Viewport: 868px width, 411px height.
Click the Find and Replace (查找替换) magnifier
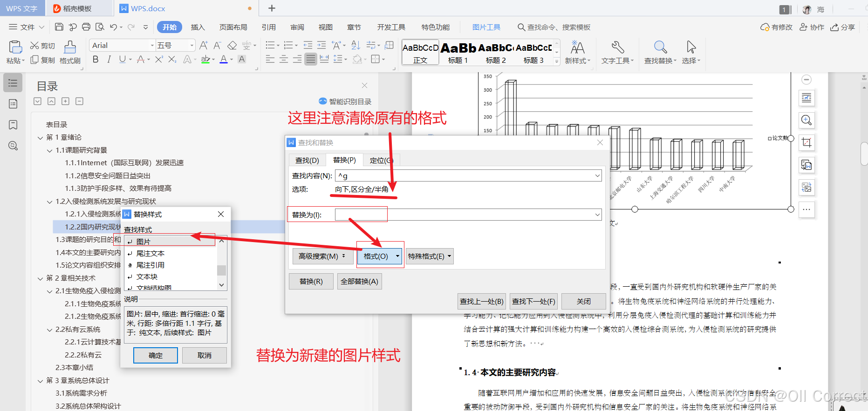tap(660, 47)
